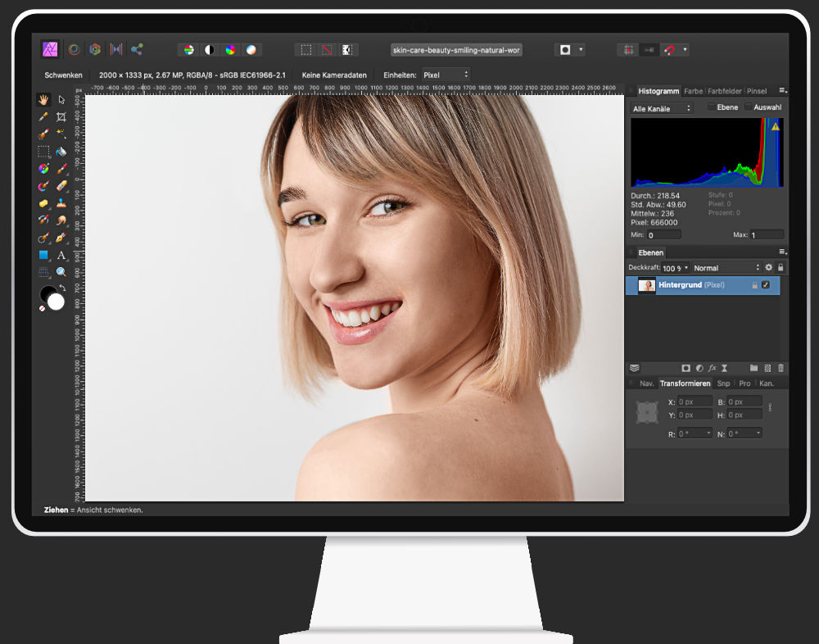Switch to the Farbfelder tab
This screenshot has width=819, height=644.
point(724,91)
